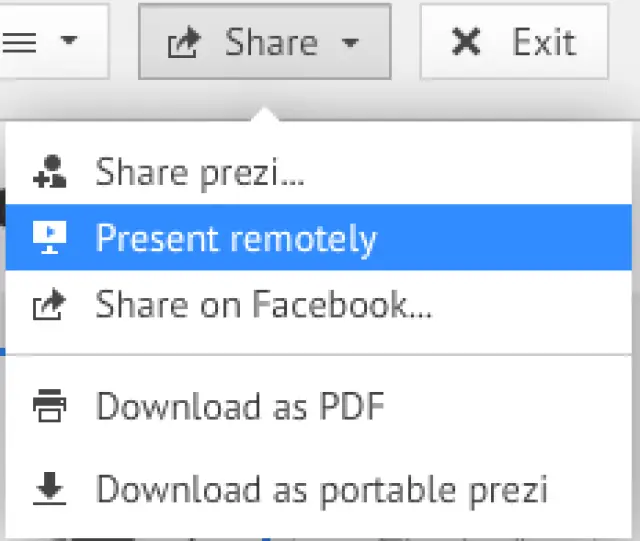Choose the Share prezi... menu entry
Image resolution: width=640 pixels, height=541 pixels.
click(200, 172)
